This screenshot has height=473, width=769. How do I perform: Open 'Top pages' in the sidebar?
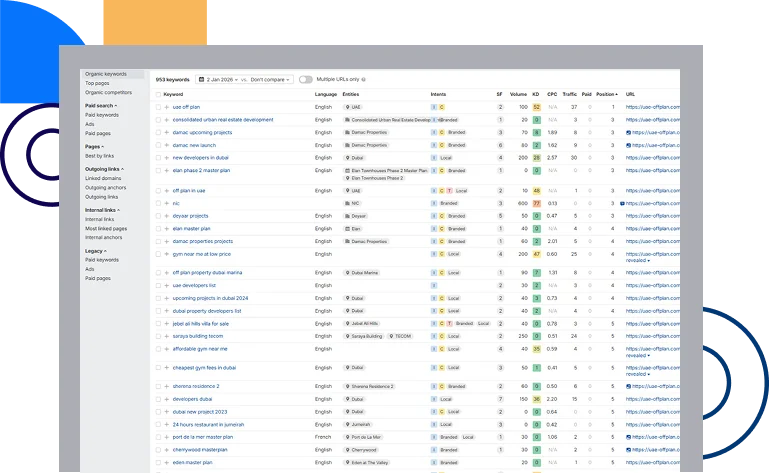click(97, 83)
